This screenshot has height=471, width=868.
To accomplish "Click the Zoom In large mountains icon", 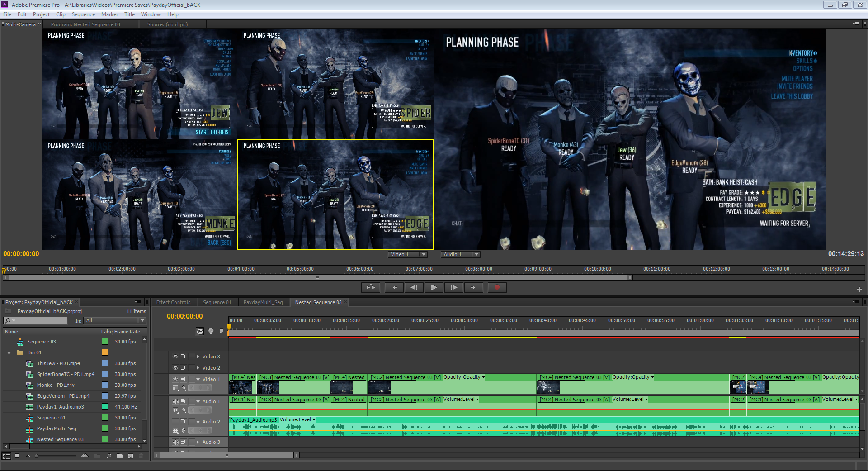I will pyautogui.click(x=85, y=456).
